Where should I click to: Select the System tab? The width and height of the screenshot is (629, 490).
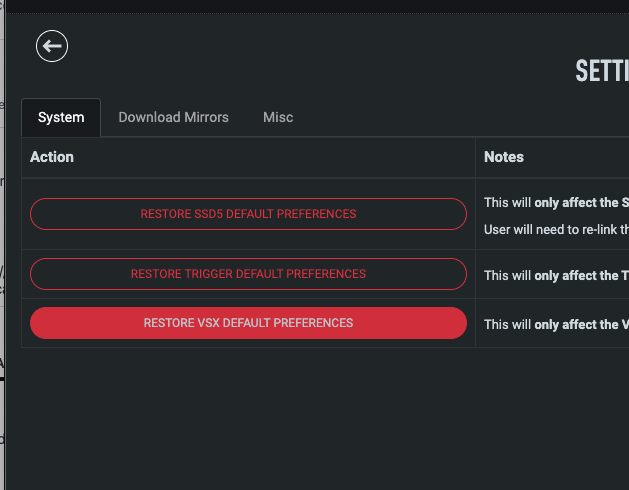61,117
